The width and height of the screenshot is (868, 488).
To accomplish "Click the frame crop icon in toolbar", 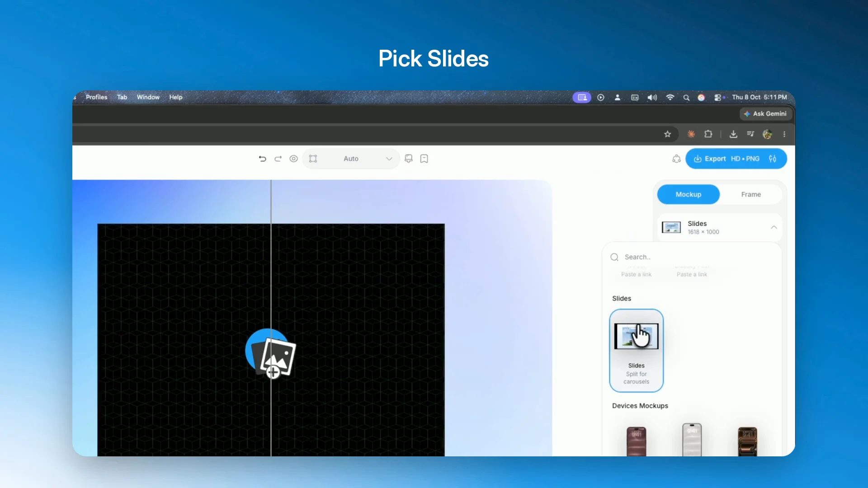I will 313,159.
